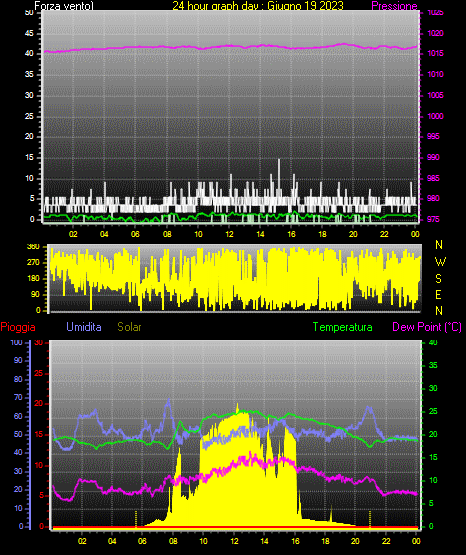The height and width of the screenshot is (555, 466).
Task: Select the Dew Point (°C) legend label
Action: (x=427, y=327)
